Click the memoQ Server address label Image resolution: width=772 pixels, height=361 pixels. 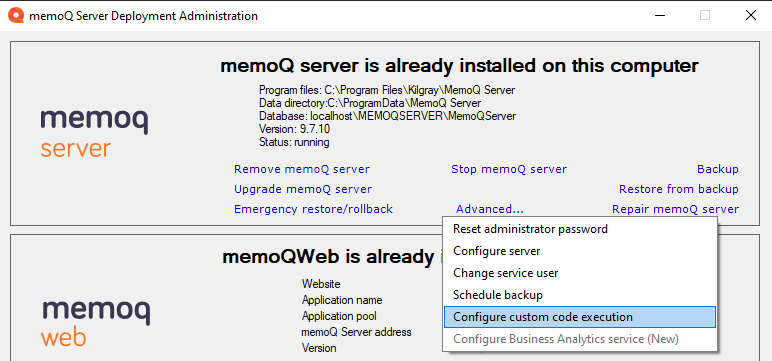click(x=356, y=332)
